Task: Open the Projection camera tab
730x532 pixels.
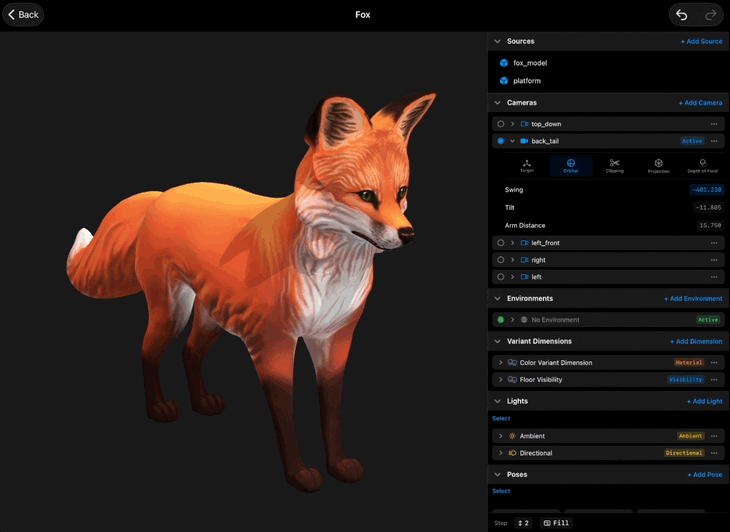Action: click(x=658, y=166)
